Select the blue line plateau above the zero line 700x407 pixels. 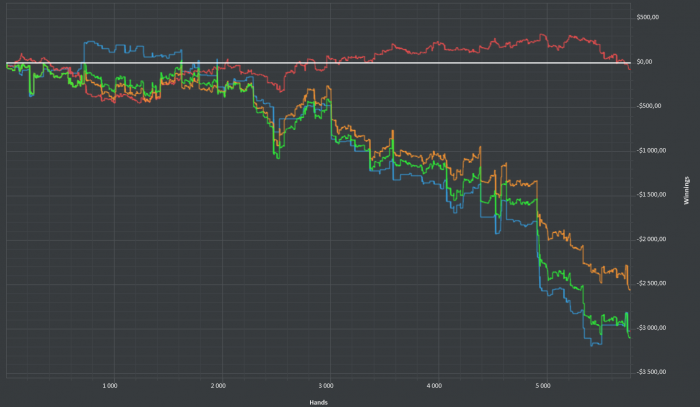click(133, 48)
